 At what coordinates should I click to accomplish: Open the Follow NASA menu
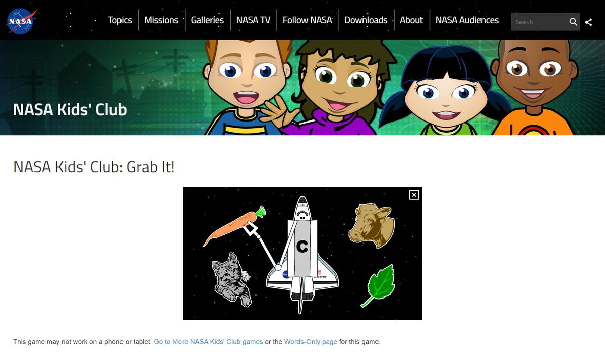308,20
